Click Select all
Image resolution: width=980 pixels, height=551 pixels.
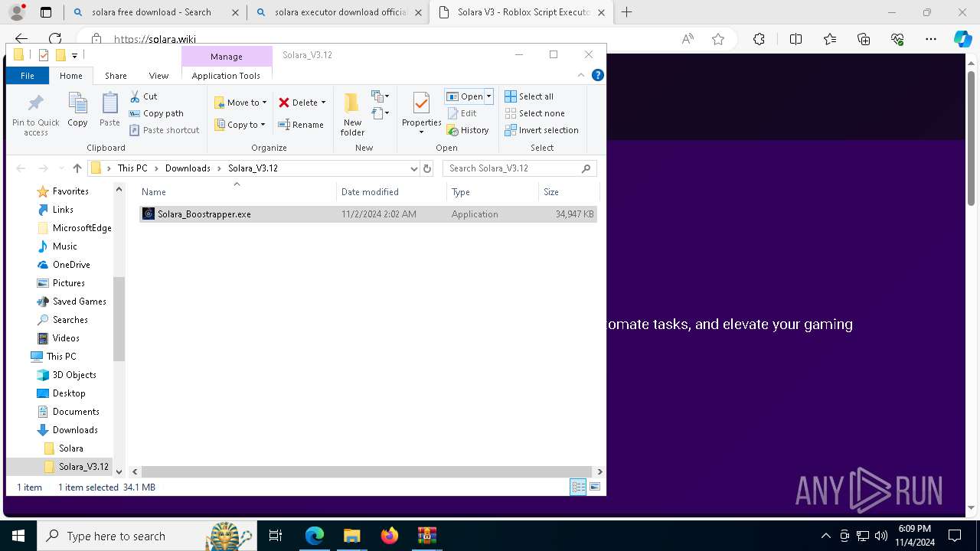pyautogui.click(x=529, y=96)
